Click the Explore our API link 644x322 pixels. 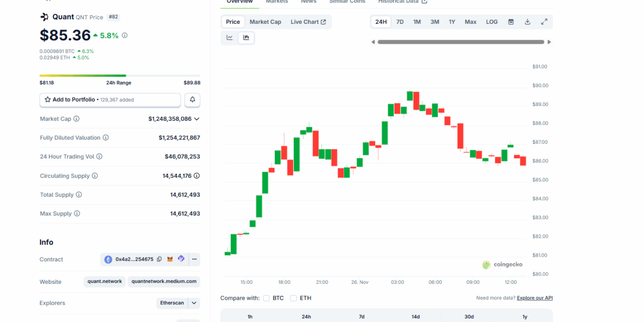535,298
